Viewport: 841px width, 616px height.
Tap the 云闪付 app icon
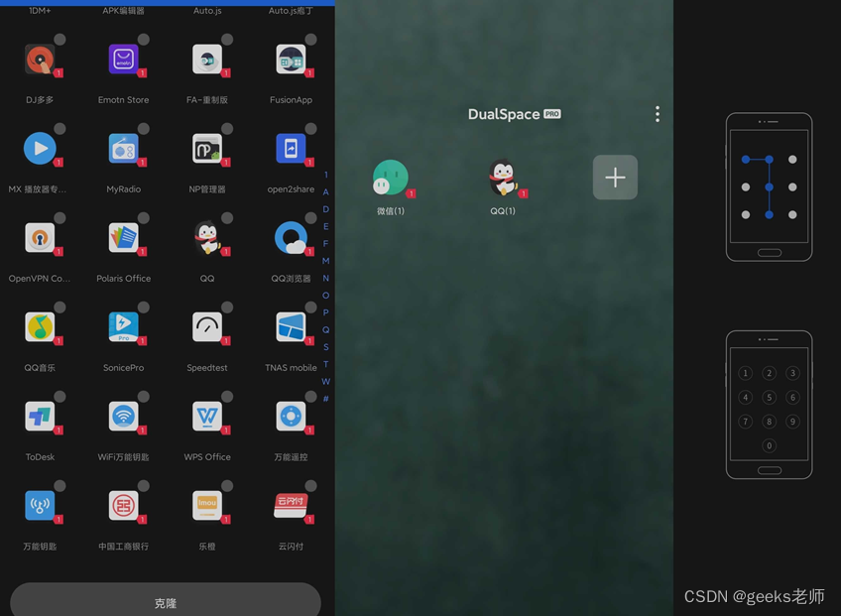(291, 505)
